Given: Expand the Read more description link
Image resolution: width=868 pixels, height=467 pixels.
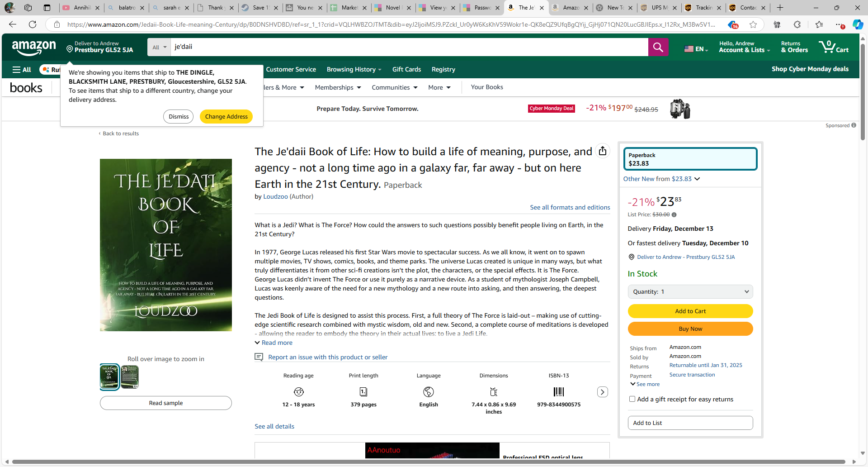Looking at the screenshot, I should coord(277,343).
